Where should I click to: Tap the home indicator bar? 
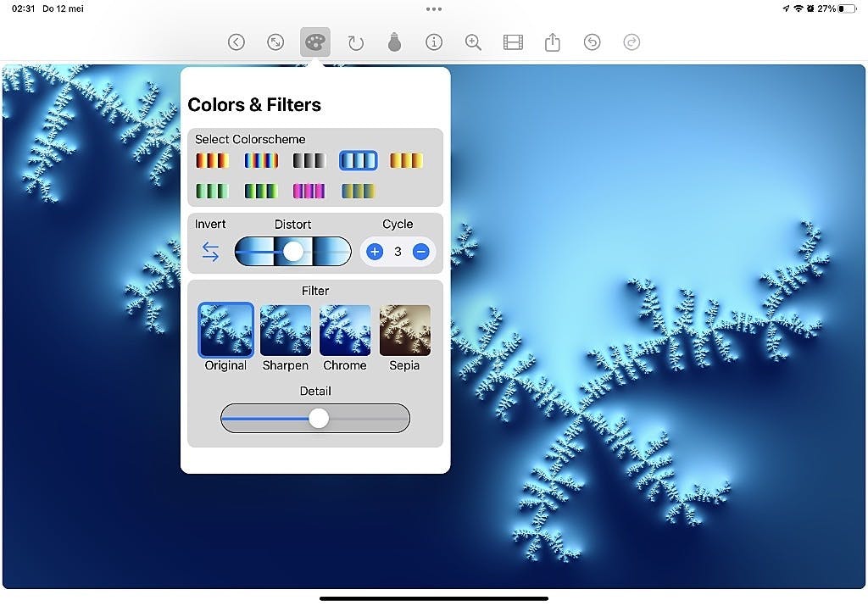(434, 598)
